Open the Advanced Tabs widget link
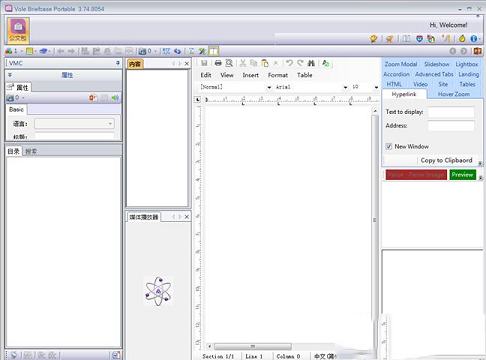This screenshot has height=360, width=486. point(434,74)
